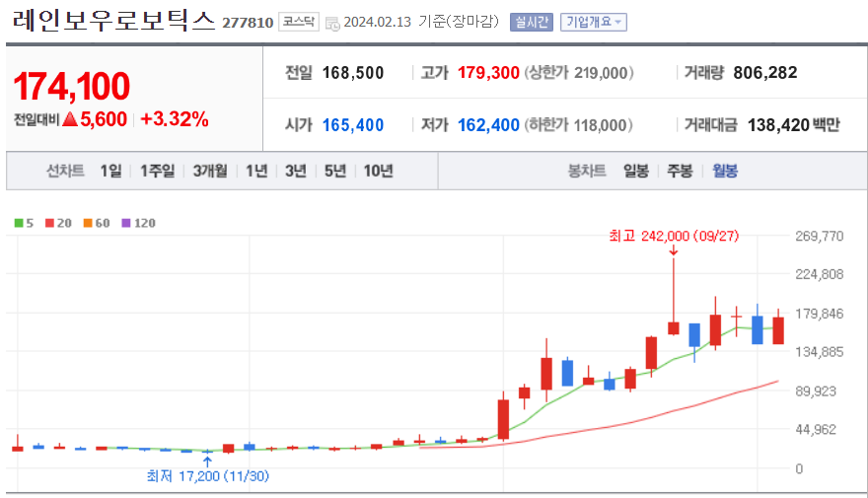The height and width of the screenshot is (498, 868).
Task: Switch to 일봉 daily candle chart
Action: coord(636,171)
